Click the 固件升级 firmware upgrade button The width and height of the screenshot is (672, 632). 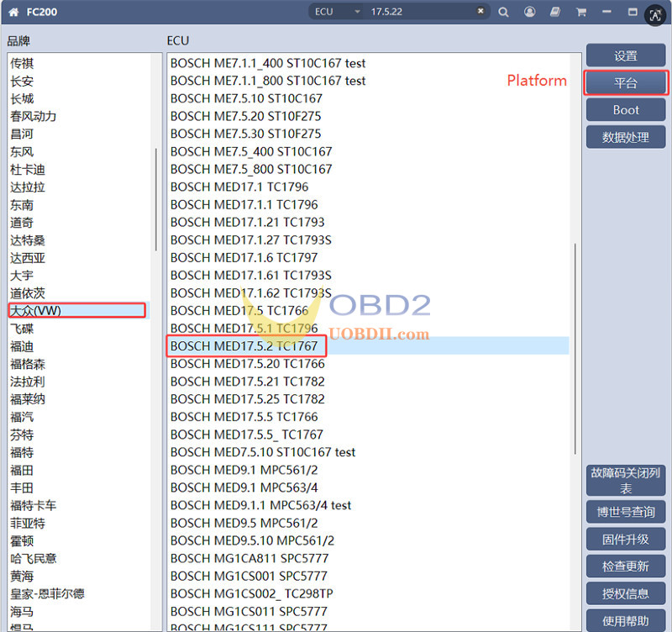tap(626, 539)
